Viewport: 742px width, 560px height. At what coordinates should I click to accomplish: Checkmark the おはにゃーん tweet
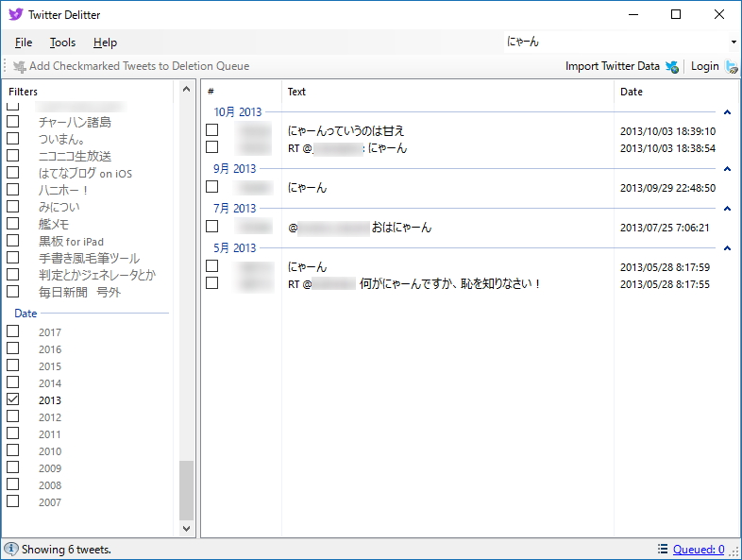point(212,227)
